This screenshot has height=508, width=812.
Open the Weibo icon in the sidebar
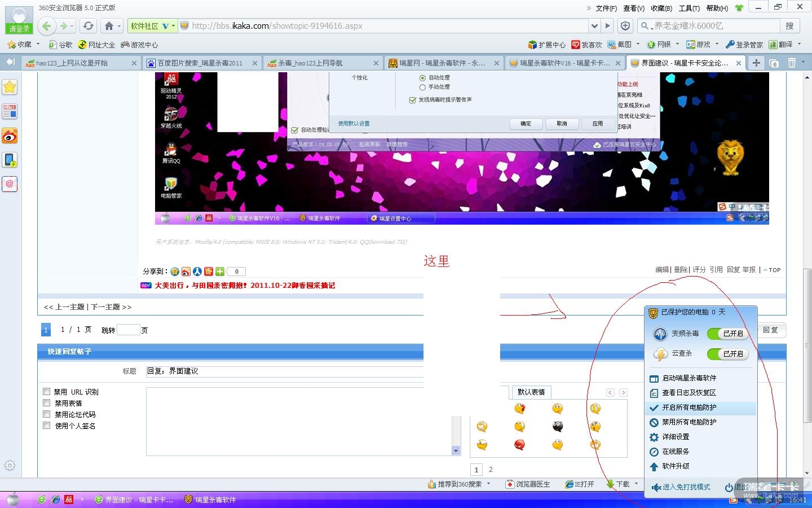10,135
